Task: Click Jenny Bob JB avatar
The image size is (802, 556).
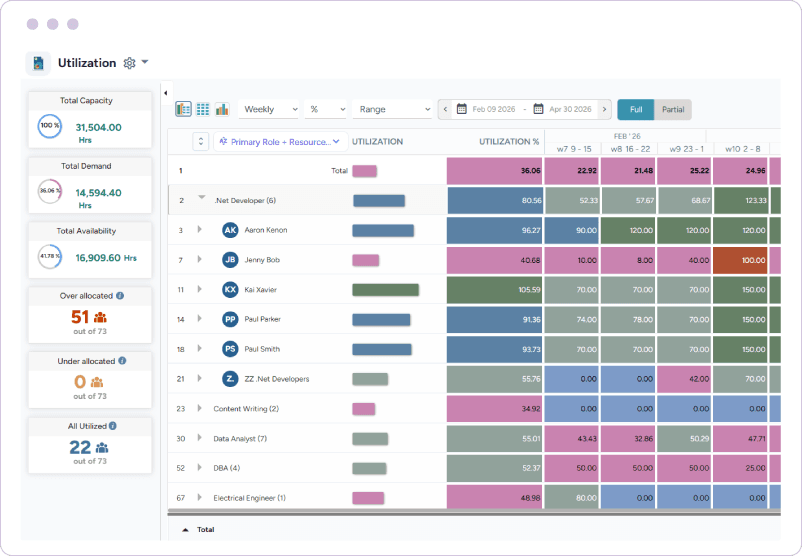Action: point(230,260)
